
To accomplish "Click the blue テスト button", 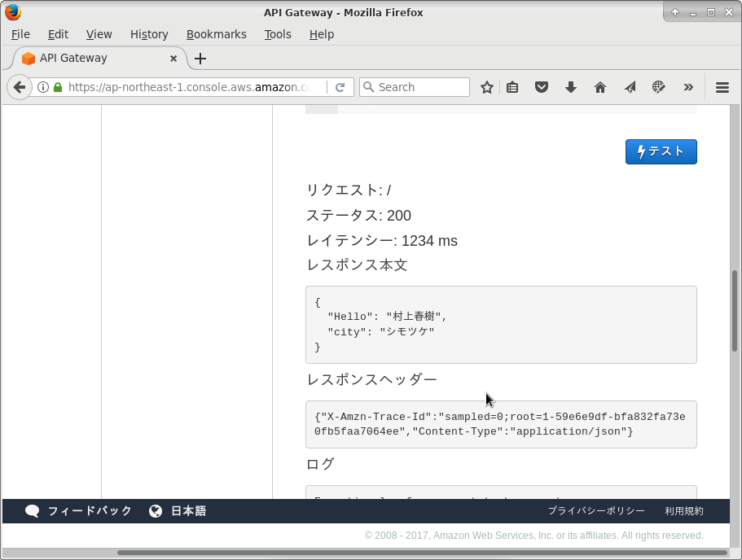I will click(661, 152).
